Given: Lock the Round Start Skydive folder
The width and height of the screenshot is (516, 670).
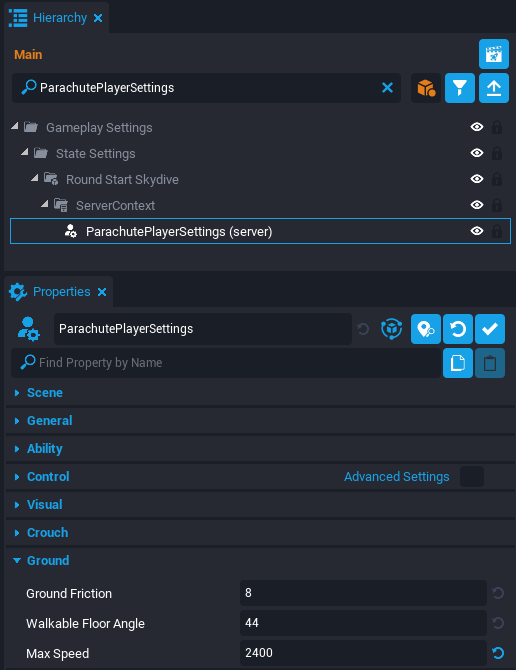Looking at the screenshot, I should (x=497, y=179).
